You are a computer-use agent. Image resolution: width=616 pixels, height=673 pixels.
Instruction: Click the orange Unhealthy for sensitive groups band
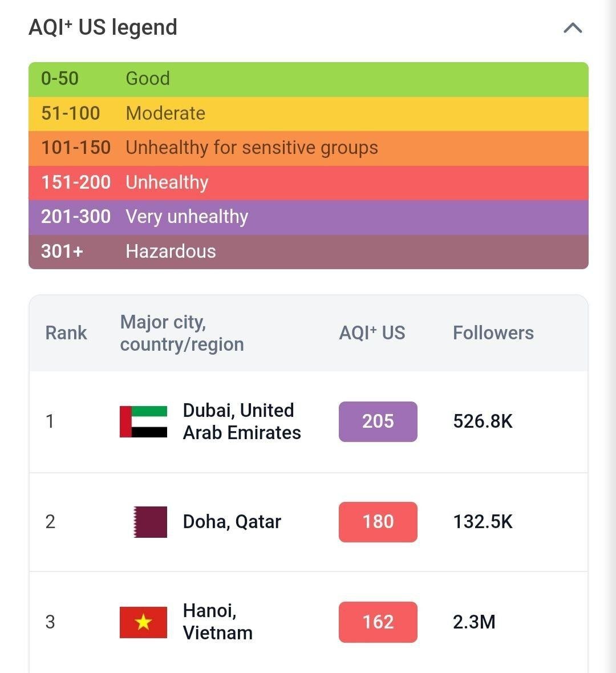click(x=308, y=148)
